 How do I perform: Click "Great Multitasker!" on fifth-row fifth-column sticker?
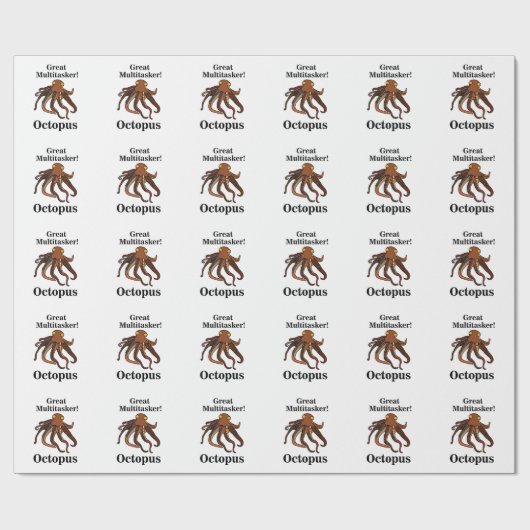(390, 405)
